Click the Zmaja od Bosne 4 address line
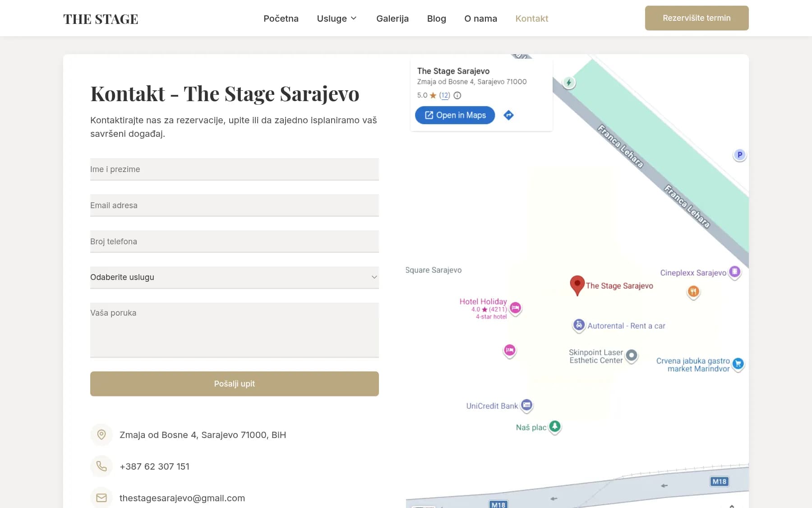Screen dimensions: 812x508 pos(203,435)
